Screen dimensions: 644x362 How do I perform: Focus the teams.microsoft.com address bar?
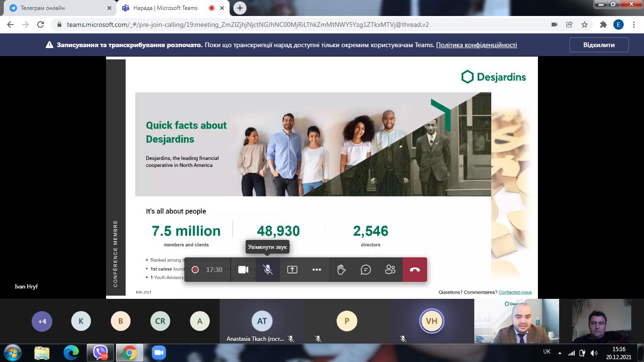pos(302,25)
